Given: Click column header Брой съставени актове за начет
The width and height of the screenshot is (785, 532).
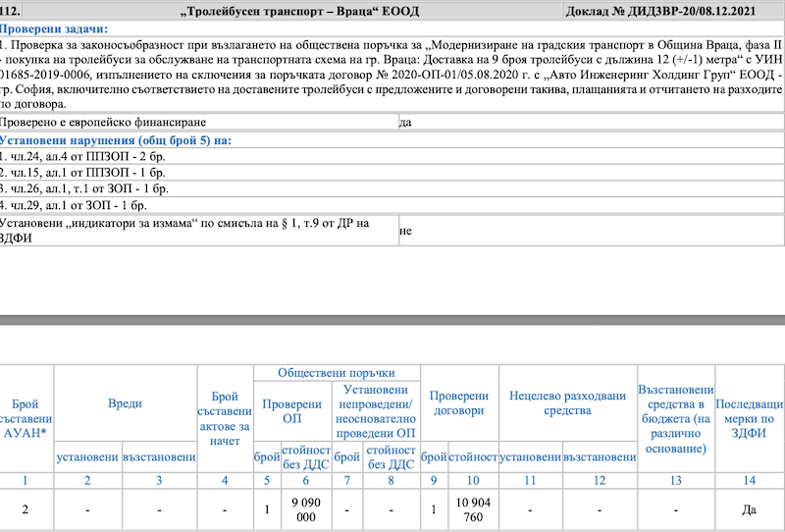Looking at the screenshot, I should point(225,418).
